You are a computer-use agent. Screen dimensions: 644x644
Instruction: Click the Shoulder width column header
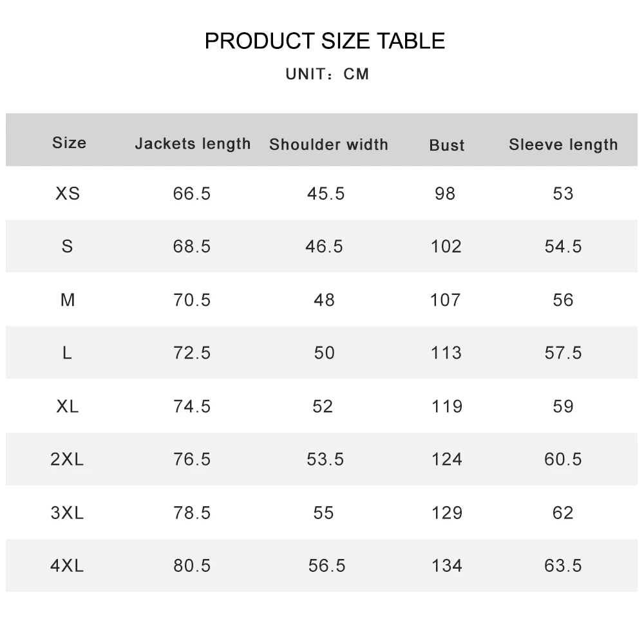coord(328,144)
